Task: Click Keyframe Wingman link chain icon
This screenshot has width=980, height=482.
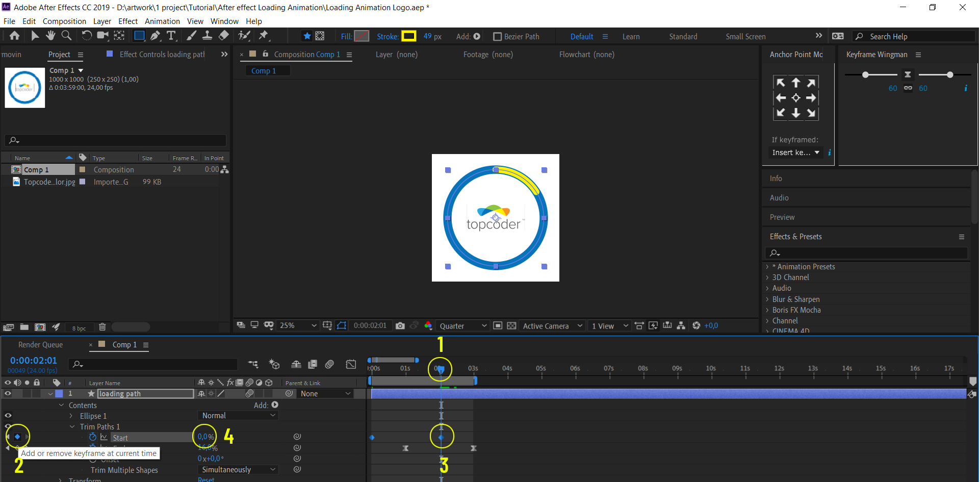Action: (x=908, y=88)
